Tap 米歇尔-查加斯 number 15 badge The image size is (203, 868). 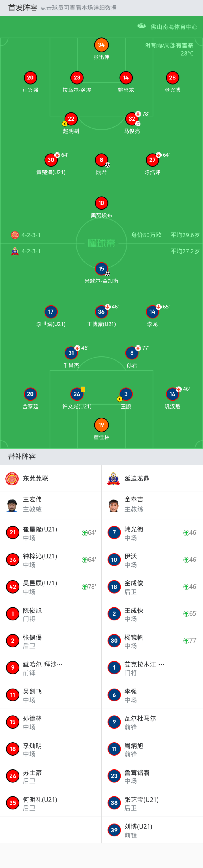pos(101,268)
